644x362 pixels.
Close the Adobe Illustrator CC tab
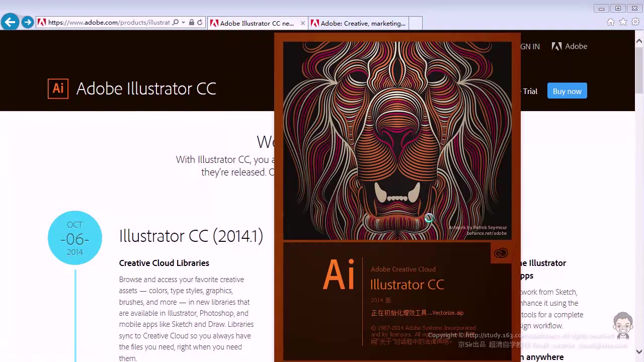[302, 23]
